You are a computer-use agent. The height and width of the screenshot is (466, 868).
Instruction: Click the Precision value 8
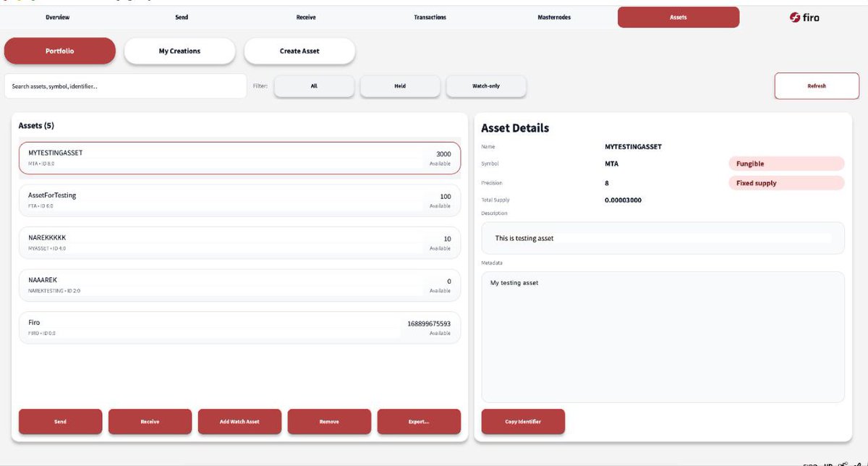click(607, 183)
